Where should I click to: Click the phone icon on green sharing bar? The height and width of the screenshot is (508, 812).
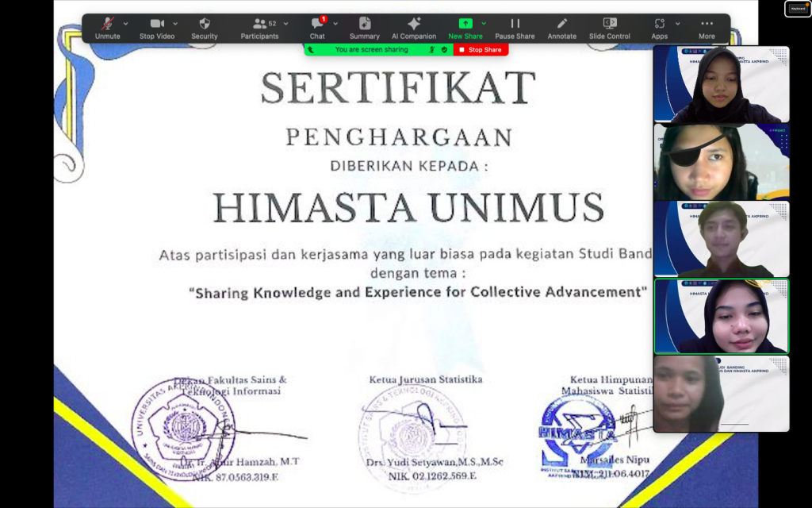tap(311, 50)
